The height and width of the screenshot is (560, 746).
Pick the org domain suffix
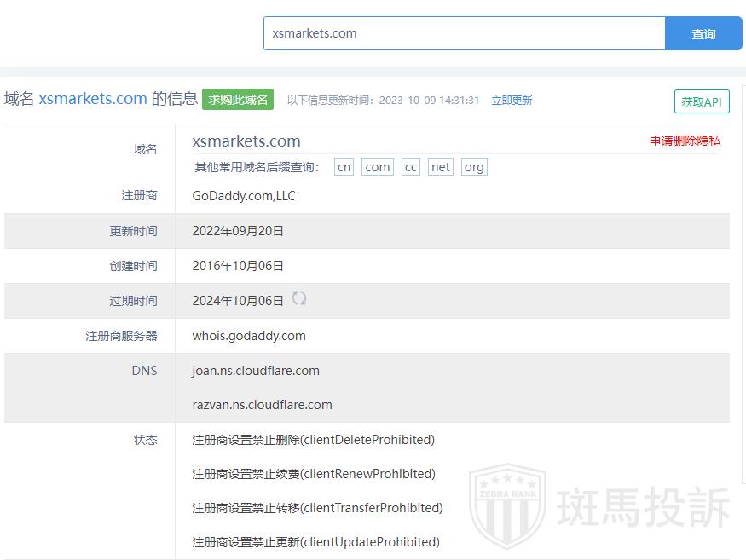tap(474, 167)
